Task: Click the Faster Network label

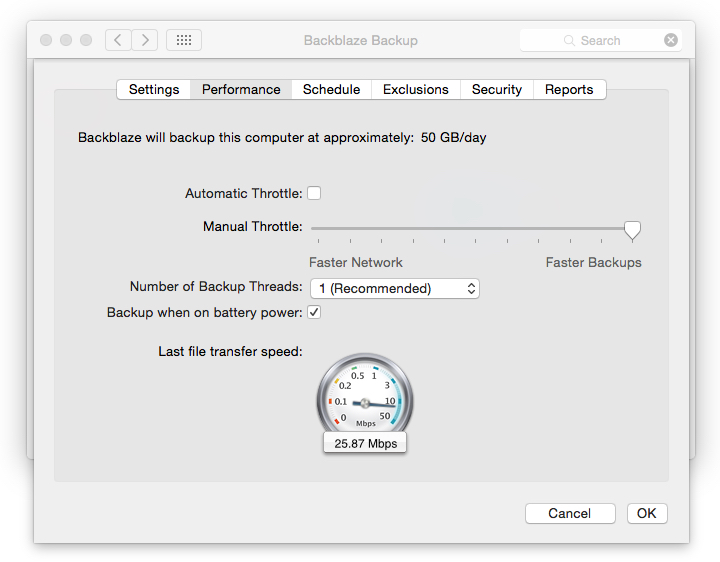Action: [x=356, y=263]
